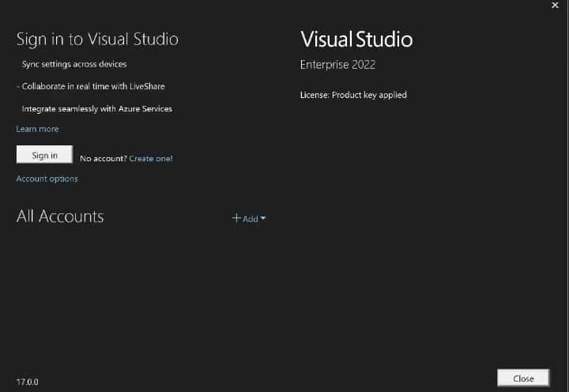Image resolution: width=569 pixels, height=392 pixels.
Task: Click the Enterprise 2022 edition label
Action: [x=338, y=65]
